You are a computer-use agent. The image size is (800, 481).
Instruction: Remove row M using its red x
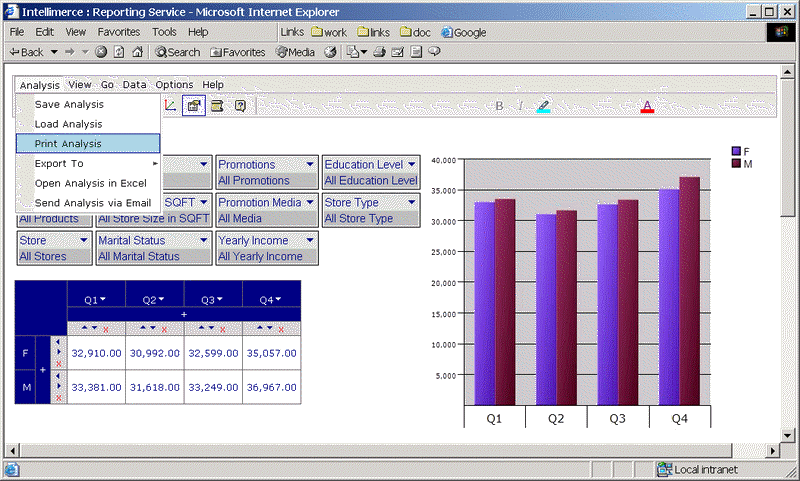pos(59,397)
